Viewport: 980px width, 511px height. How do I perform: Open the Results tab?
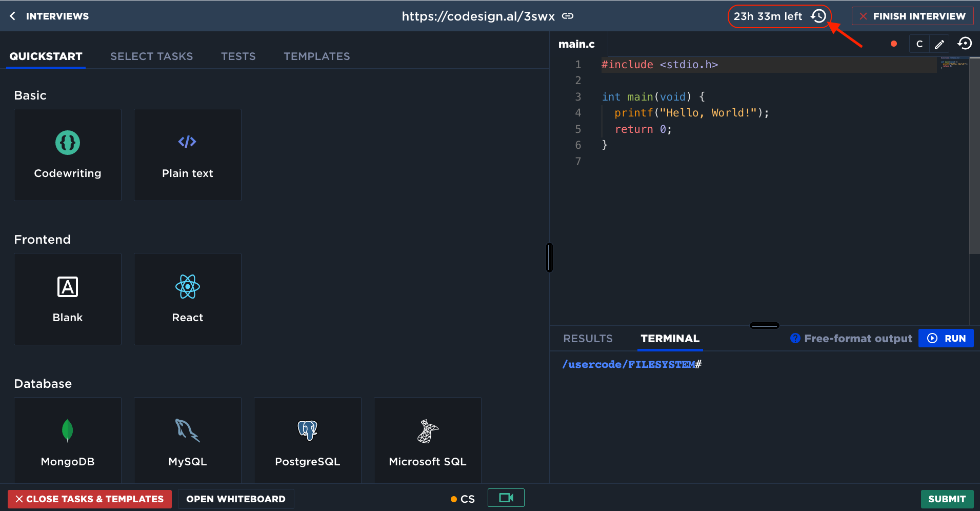(x=588, y=339)
